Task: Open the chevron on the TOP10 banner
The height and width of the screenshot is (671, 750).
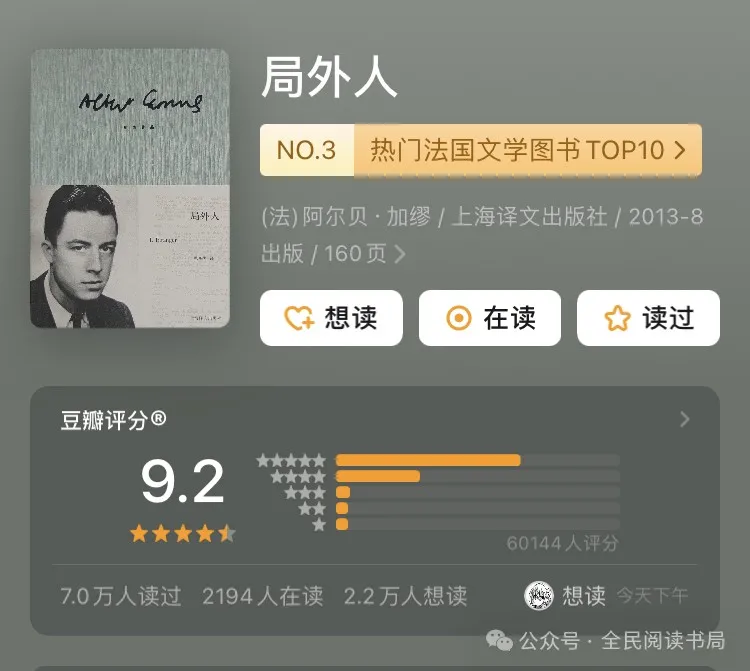Action: [680, 150]
